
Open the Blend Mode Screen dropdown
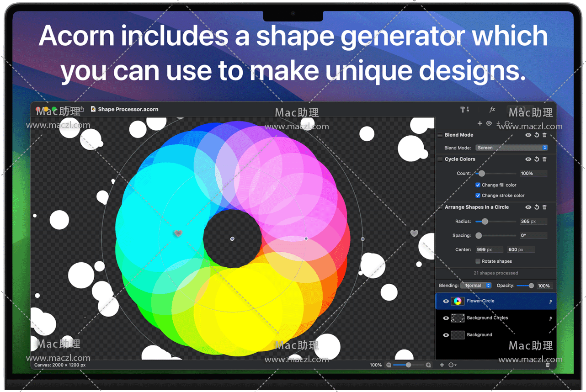point(511,148)
